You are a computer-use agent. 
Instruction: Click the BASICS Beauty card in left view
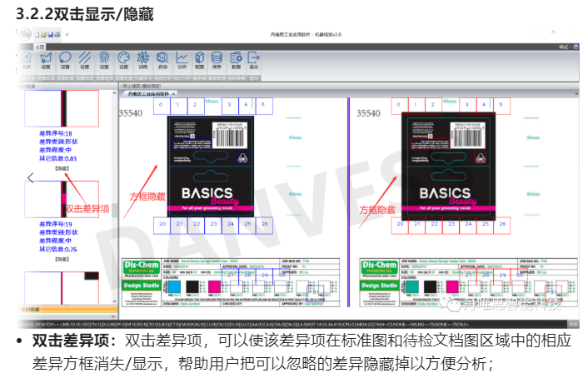[x=211, y=167]
